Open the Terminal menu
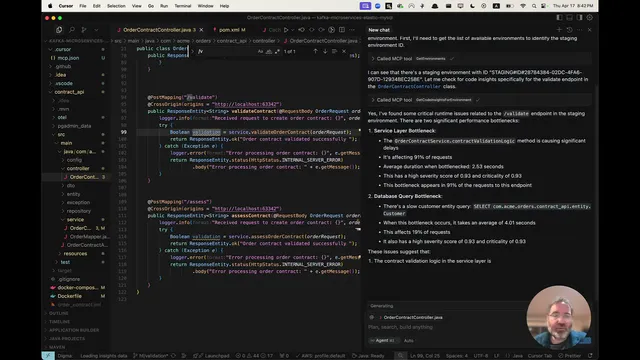The width and height of the screenshot is (640, 360). (182, 6)
